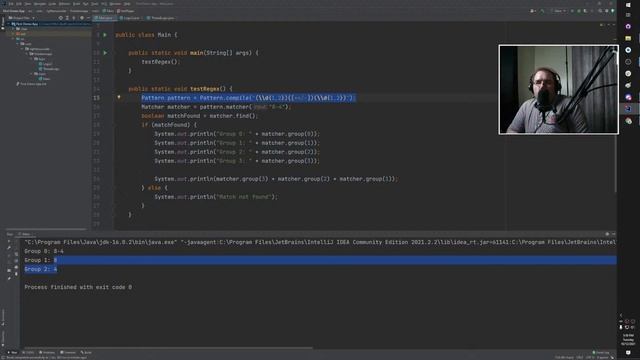Image resolution: width=640 pixels, height=360 pixels.
Task: Open IDE settings gear in the top toolbar
Action: (607, 11)
